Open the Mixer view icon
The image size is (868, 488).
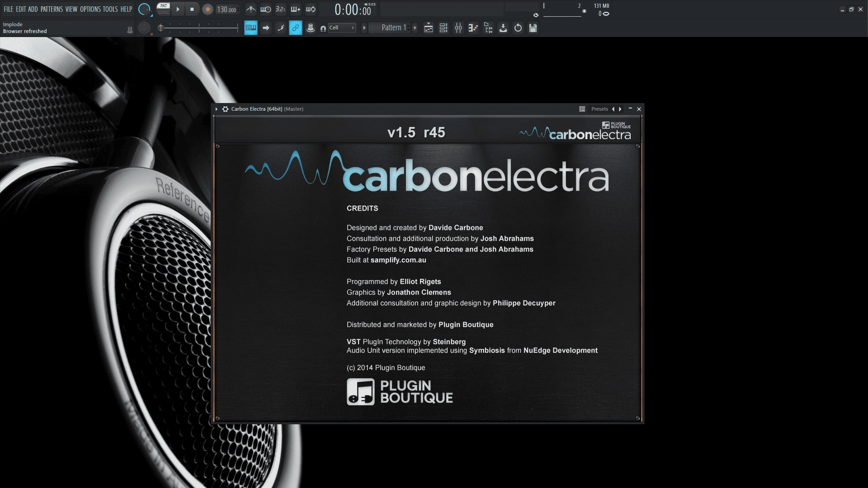click(458, 28)
